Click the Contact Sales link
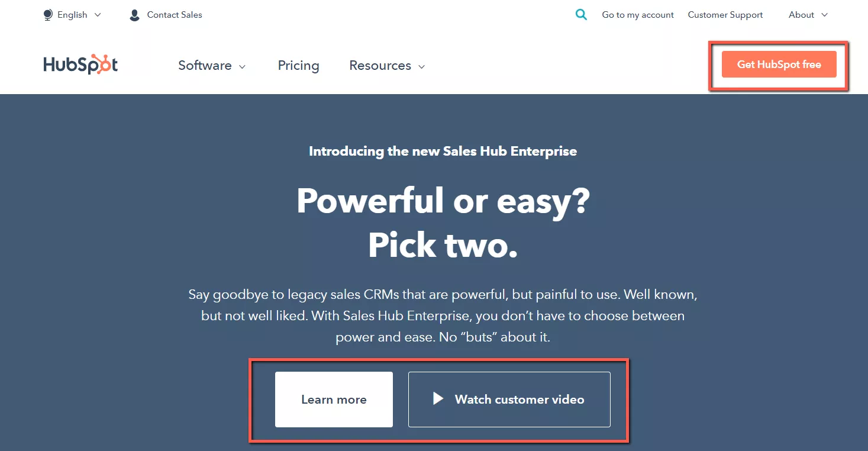Viewport: 868px width, 451px height. click(175, 15)
